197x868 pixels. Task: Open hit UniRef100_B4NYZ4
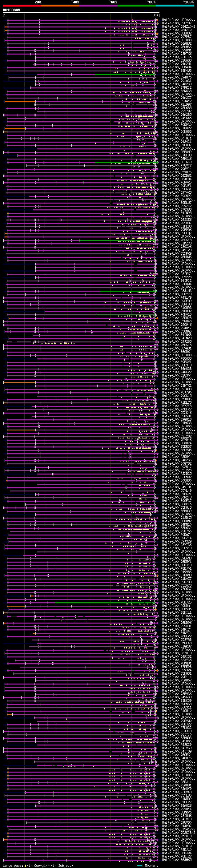177,633
